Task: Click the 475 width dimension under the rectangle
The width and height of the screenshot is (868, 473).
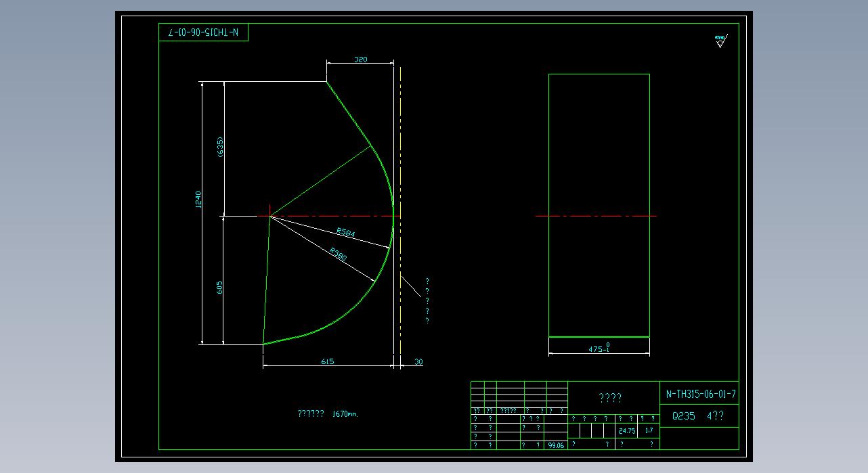Action: coord(599,348)
